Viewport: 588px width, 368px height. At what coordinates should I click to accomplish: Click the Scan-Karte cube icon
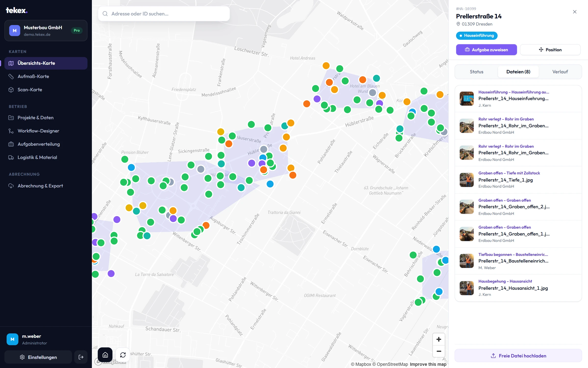tap(11, 90)
